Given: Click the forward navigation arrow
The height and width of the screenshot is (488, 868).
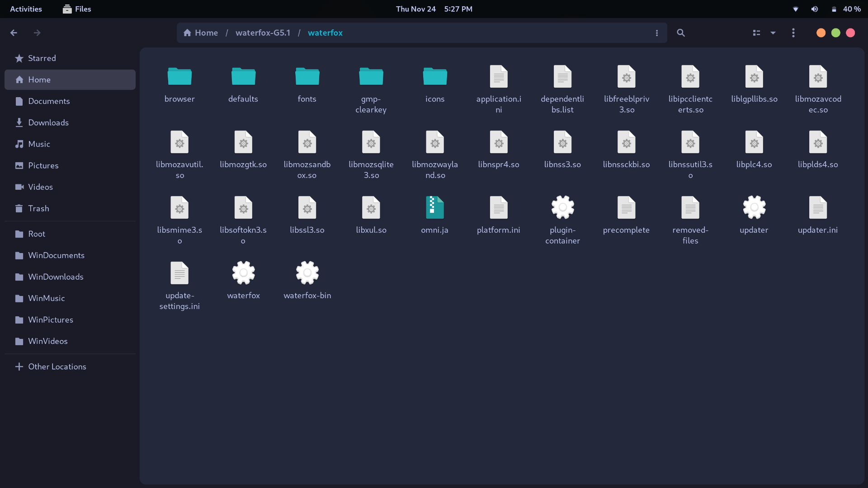Looking at the screenshot, I should (x=37, y=33).
